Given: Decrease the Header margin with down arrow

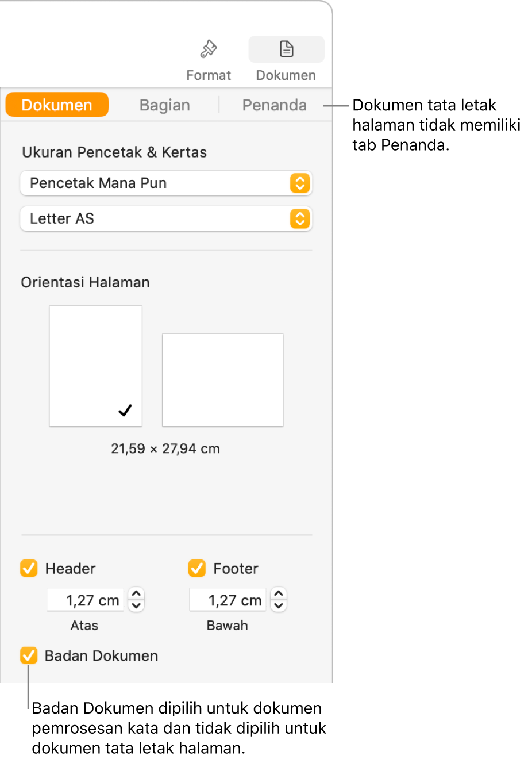Looking at the screenshot, I should [136, 606].
